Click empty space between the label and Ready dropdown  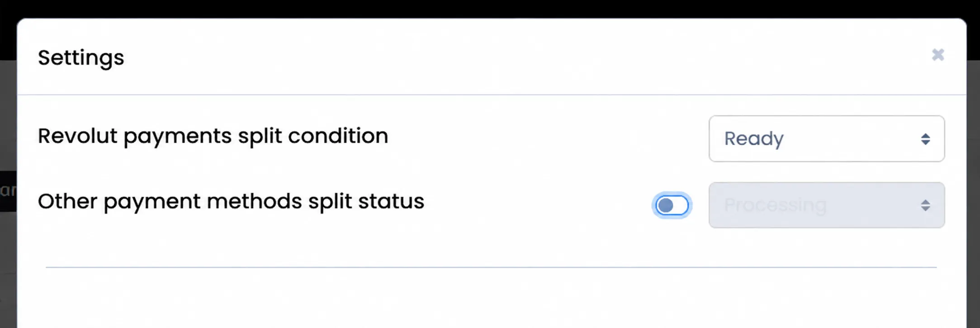[x=548, y=137]
